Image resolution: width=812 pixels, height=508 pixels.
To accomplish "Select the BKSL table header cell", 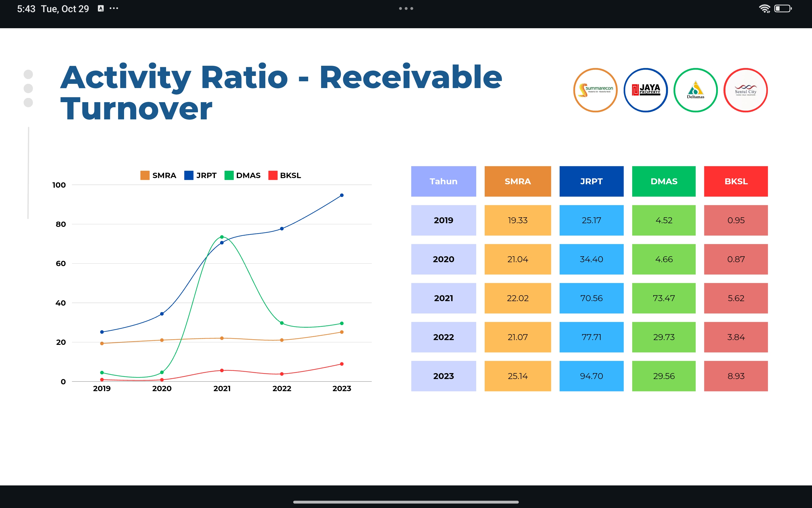I will tap(736, 181).
